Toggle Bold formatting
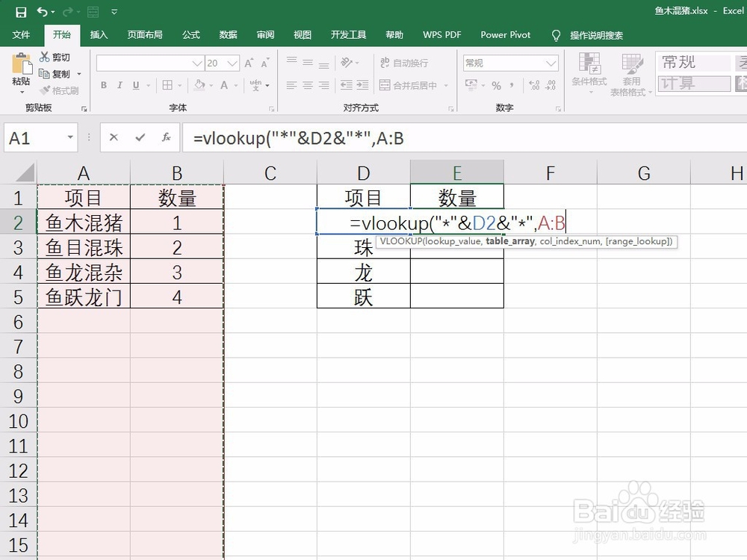 (x=104, y=85)
